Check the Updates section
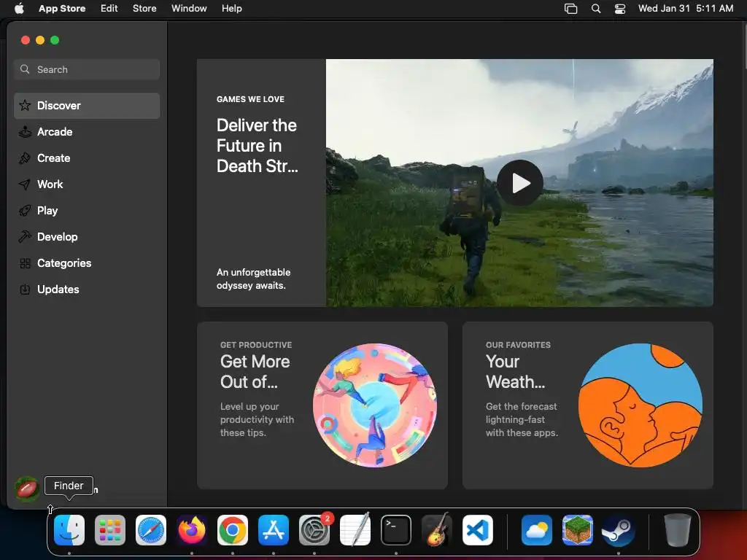The width and height of the screenshot is (747, 560). tap(87, 289)
